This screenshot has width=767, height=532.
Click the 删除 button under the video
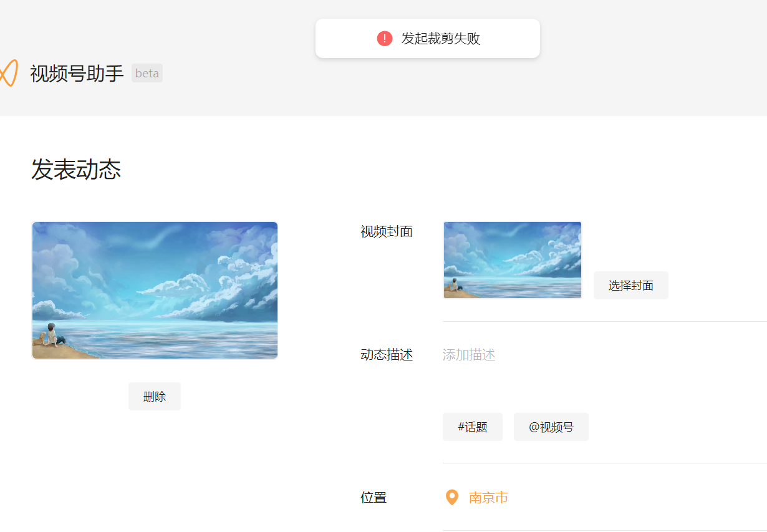(x=155, y=396)
